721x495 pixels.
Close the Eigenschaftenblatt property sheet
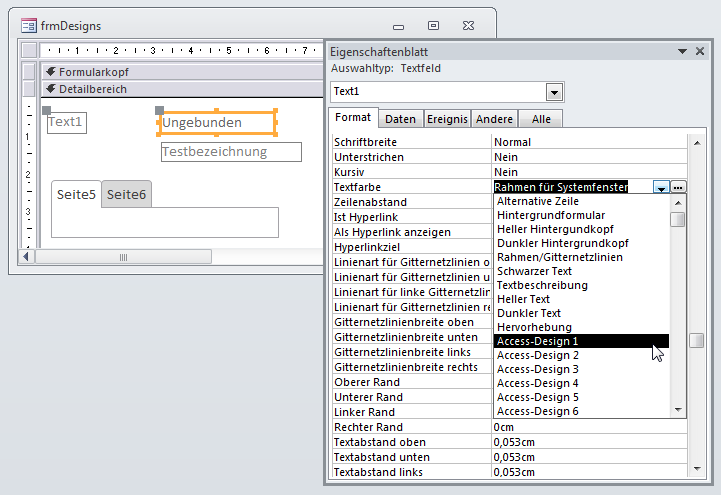point(700,51)
